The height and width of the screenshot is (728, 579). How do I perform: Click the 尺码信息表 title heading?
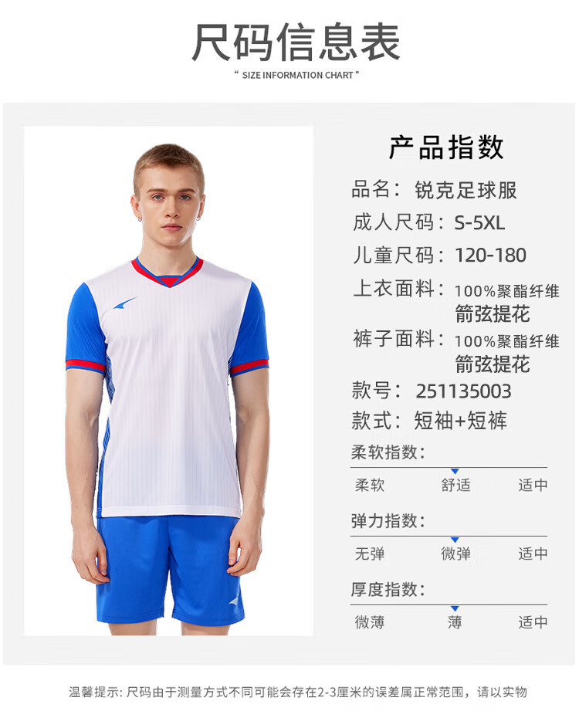[296, 42]
